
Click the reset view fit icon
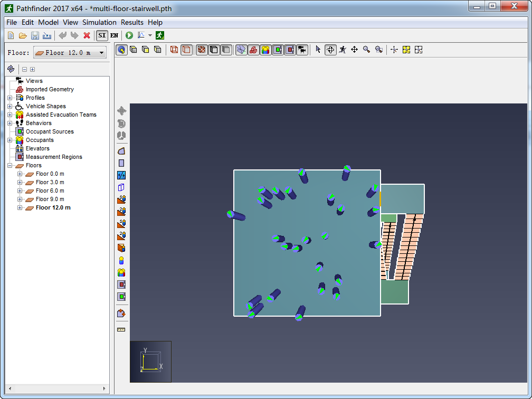point(394,50)
